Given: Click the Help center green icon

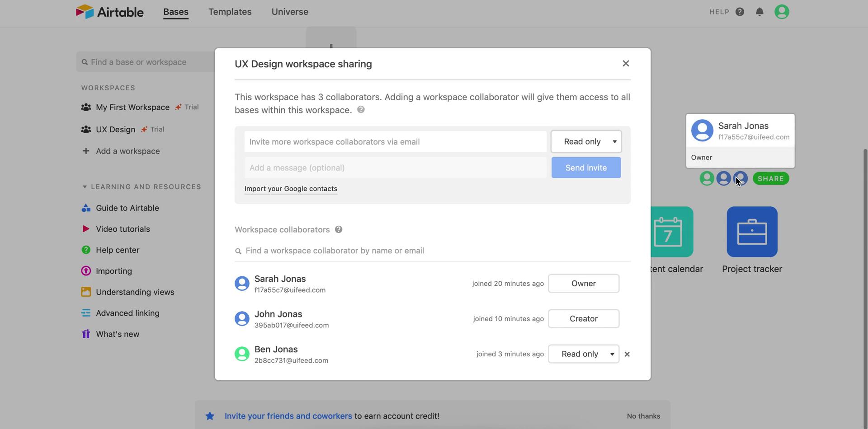Looking at the screenshot, I should click(86, 250).
